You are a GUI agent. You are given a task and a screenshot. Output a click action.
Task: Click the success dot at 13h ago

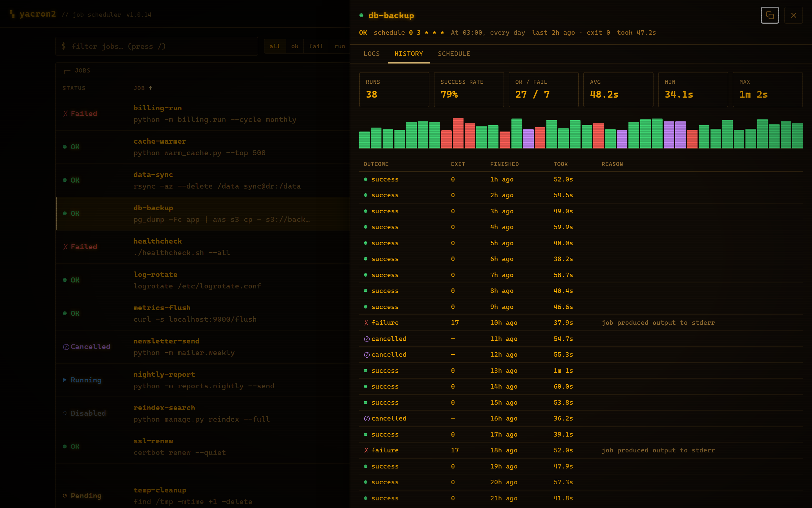(366, 370)
